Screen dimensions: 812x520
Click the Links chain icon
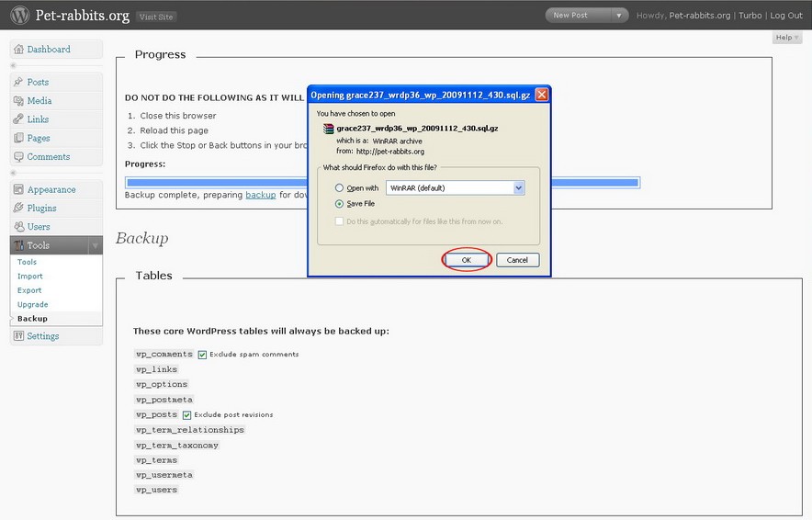[18, 119]
